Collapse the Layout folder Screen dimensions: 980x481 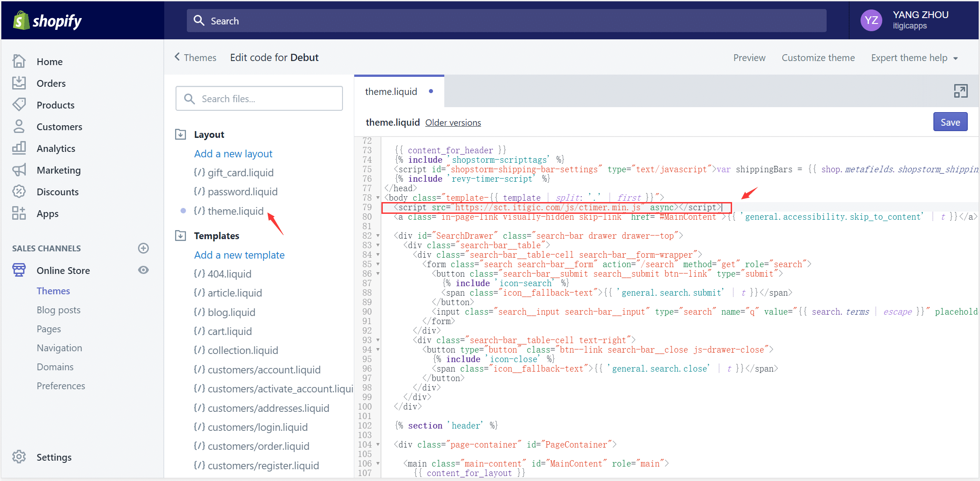pos(181,134)
